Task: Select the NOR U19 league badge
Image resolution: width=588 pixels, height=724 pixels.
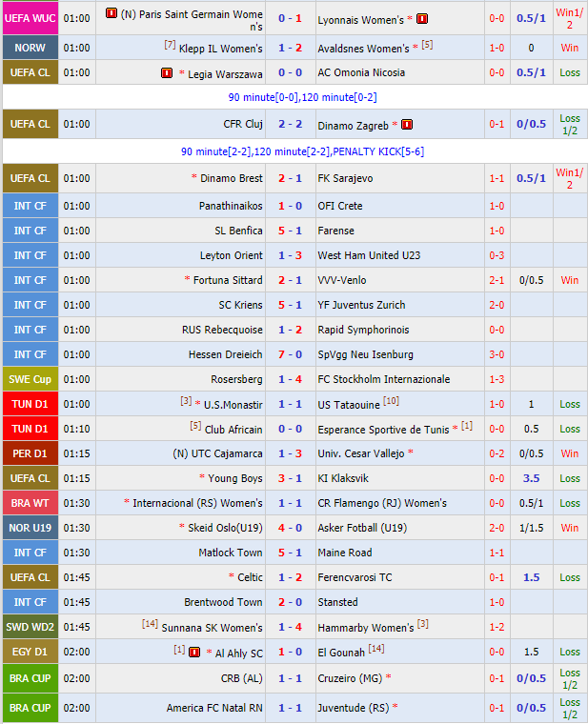Action: (x=30, y=528)
